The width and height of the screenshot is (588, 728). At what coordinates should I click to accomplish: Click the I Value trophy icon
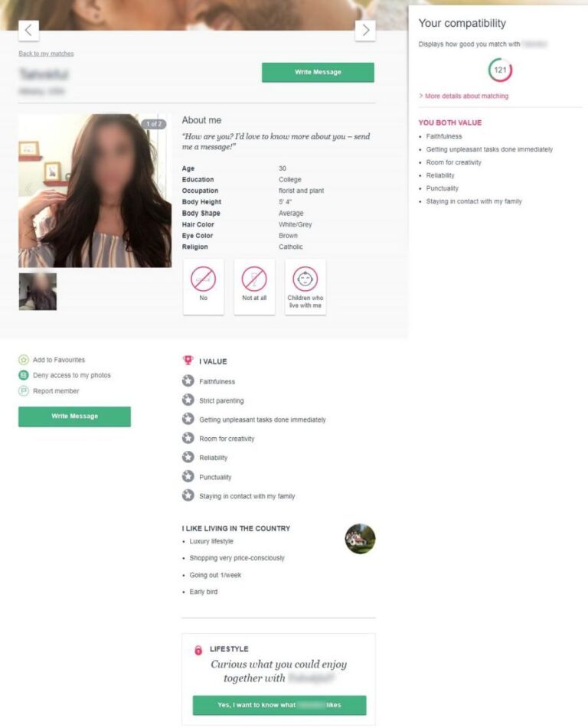(188, 361)
